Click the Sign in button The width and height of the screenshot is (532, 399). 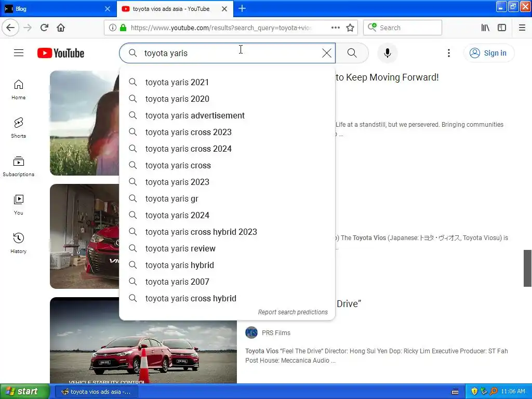tap(489, 53)
